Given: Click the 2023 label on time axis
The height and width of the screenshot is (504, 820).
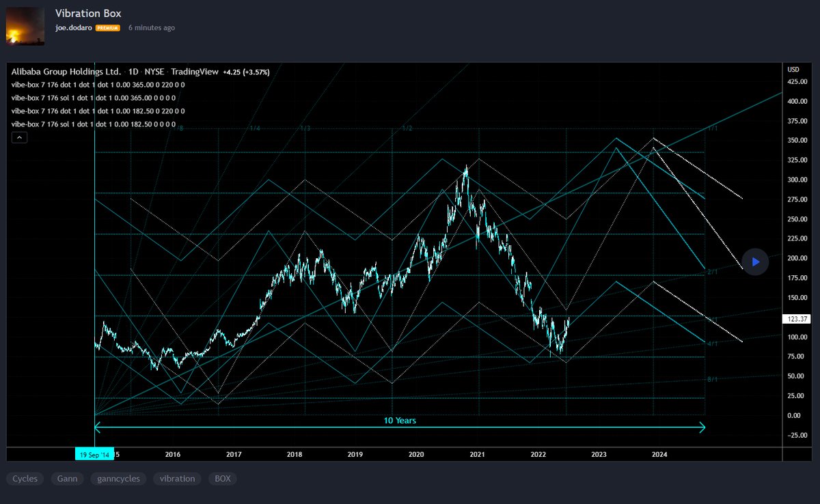Looking at the screenshot, I should point(599,454).
